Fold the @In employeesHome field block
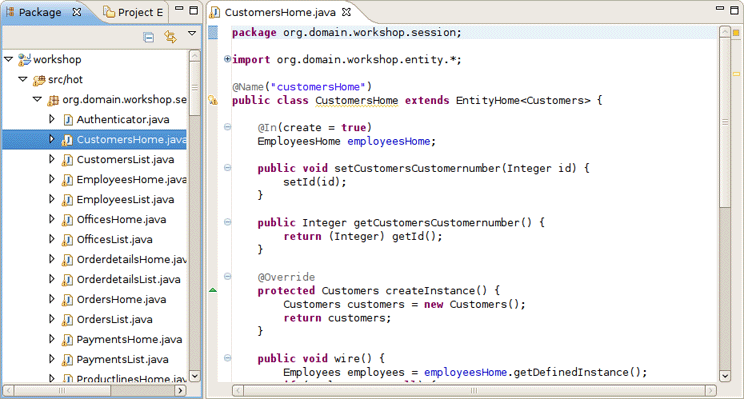This screenshot has height=399, width=744. click(227, 127)
